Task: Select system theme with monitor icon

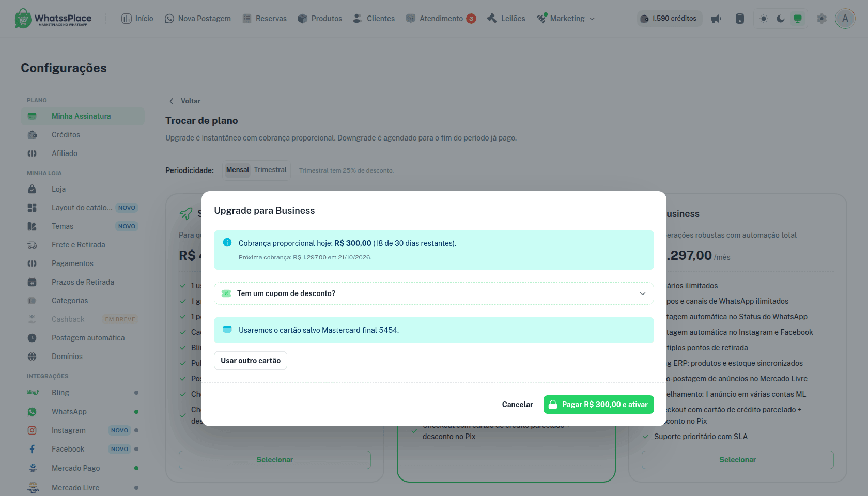Action: point(798,19)
